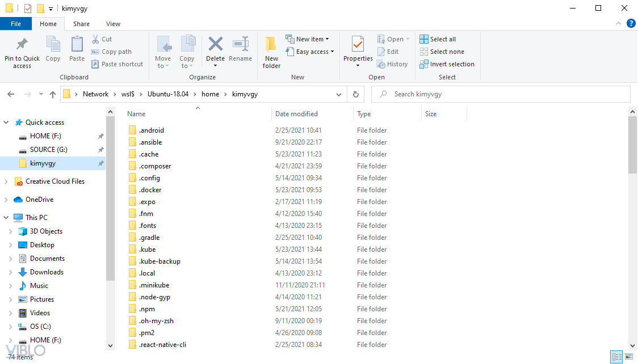Select the .kube-backup folder
638x364 pixels.
click(x=159, y=261)
